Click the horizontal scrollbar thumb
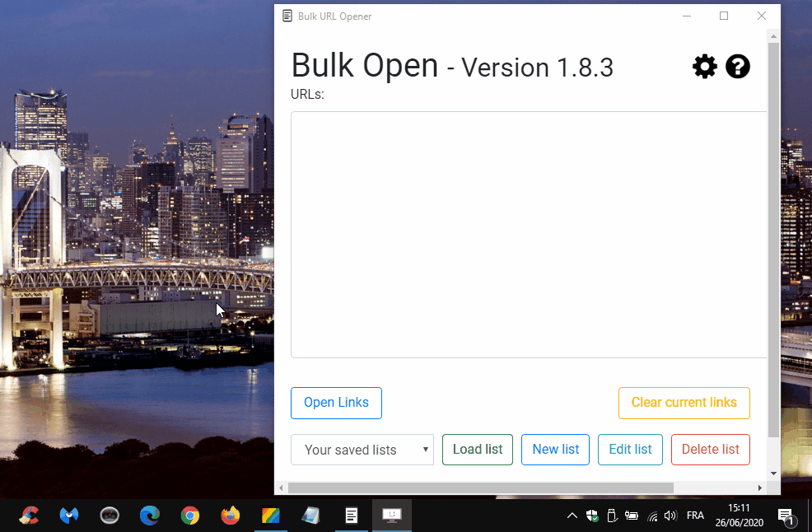Image resolution: width=812 pixels, height=532 pixels. pos(481,488)
